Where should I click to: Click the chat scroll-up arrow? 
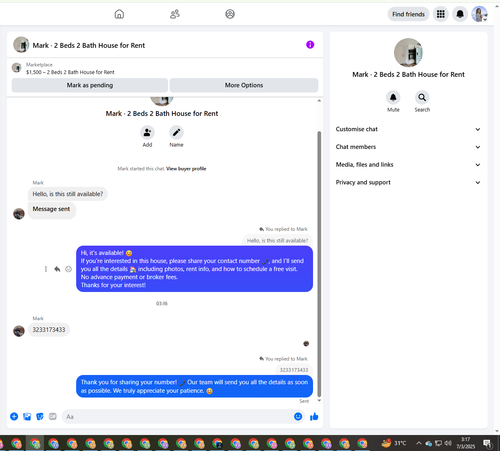coord(319,101)
